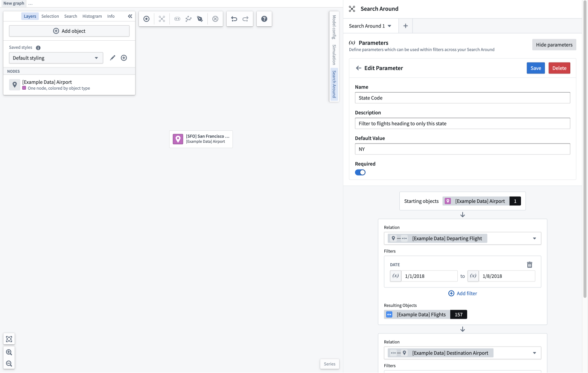Viewport: 588px width, 373px height.
Task: Add a new Search Around tab
Action: [405, 26]
